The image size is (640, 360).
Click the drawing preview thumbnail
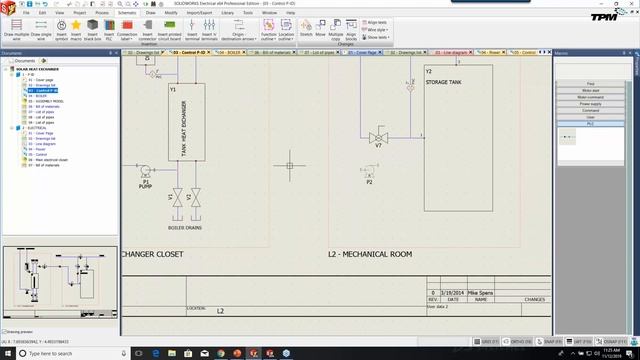60,282
